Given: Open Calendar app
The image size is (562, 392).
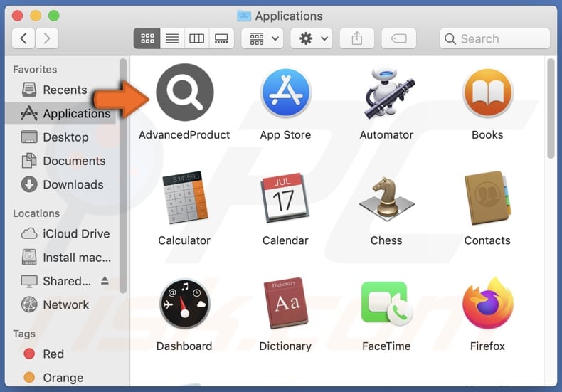Looking at the screenshot, I should click(x=286, y=198).
